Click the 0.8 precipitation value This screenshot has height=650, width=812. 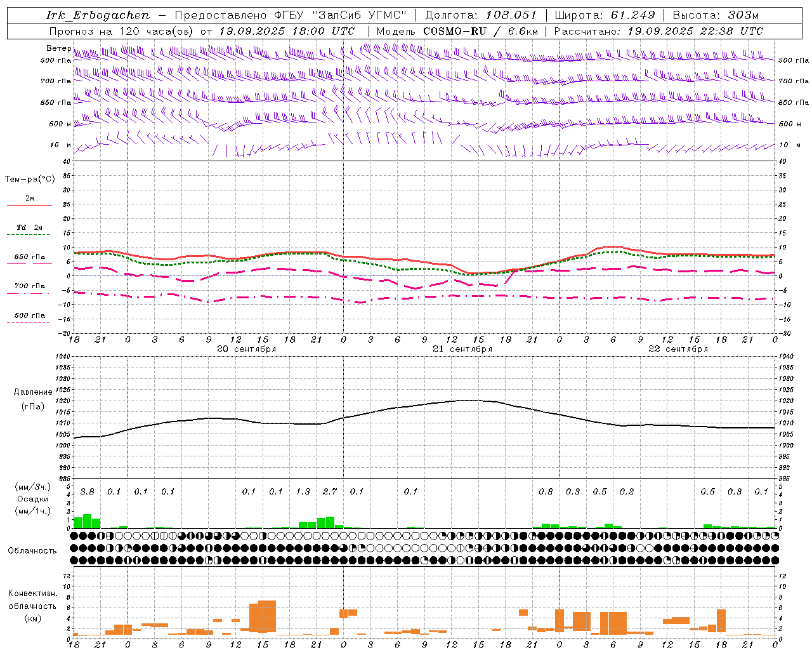tap(546, 491)
